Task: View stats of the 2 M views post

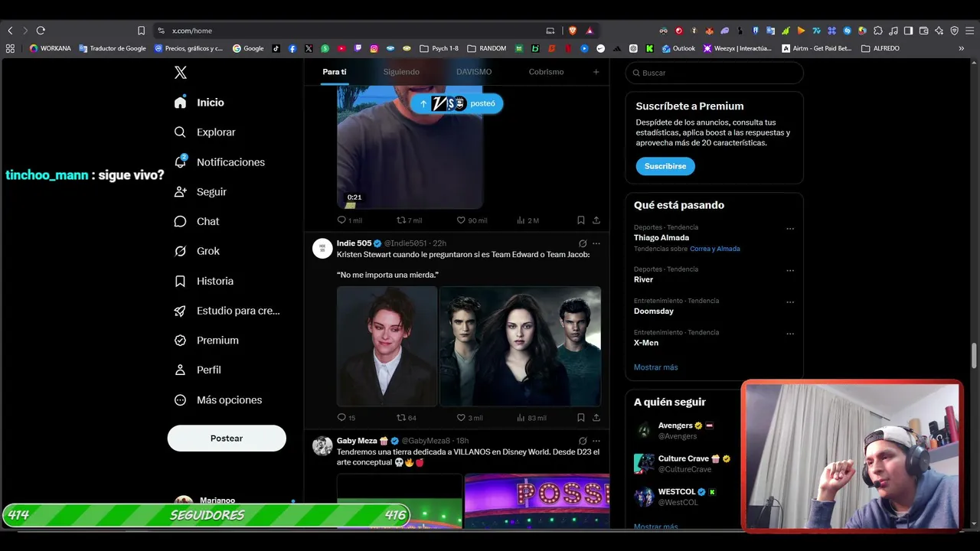Action: [x=528, y=220]
